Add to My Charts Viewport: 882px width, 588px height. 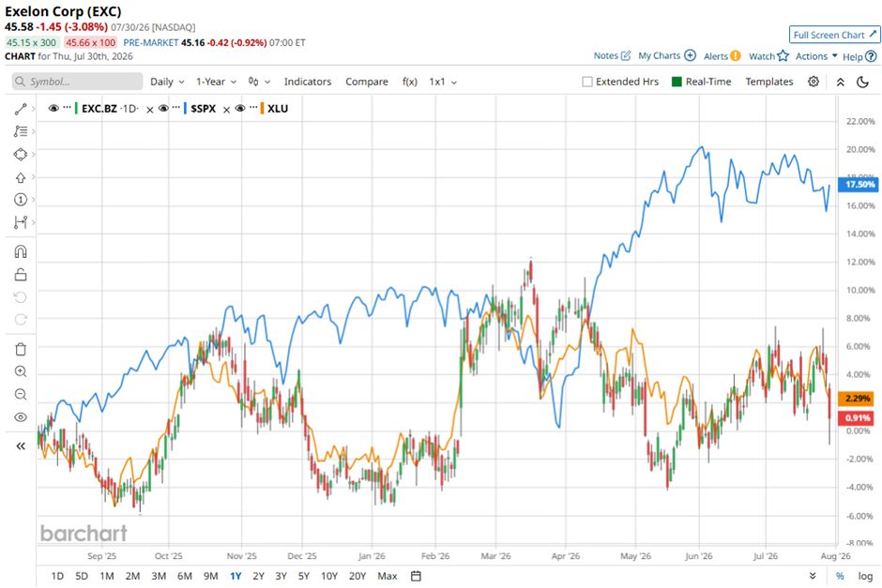point(667,55)
